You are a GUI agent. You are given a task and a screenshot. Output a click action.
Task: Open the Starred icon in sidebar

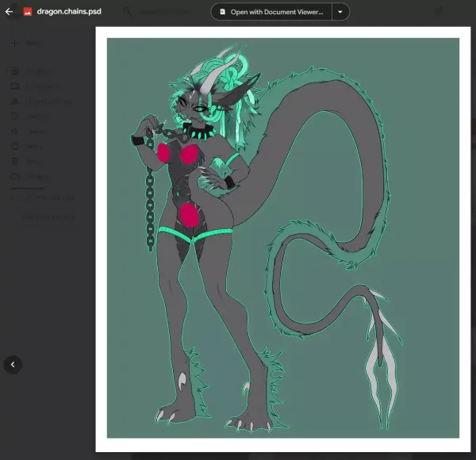point(16,132)
